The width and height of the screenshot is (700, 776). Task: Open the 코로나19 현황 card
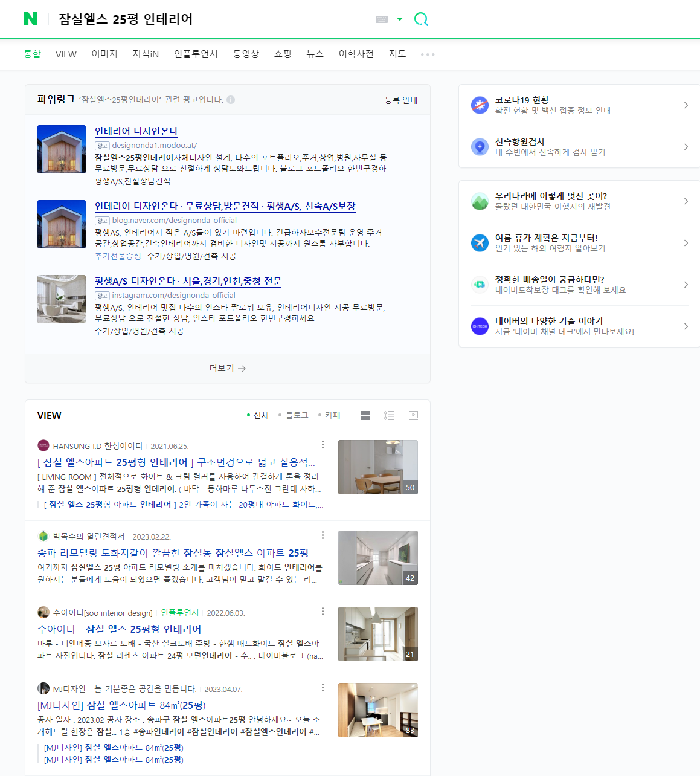point(580,105)
